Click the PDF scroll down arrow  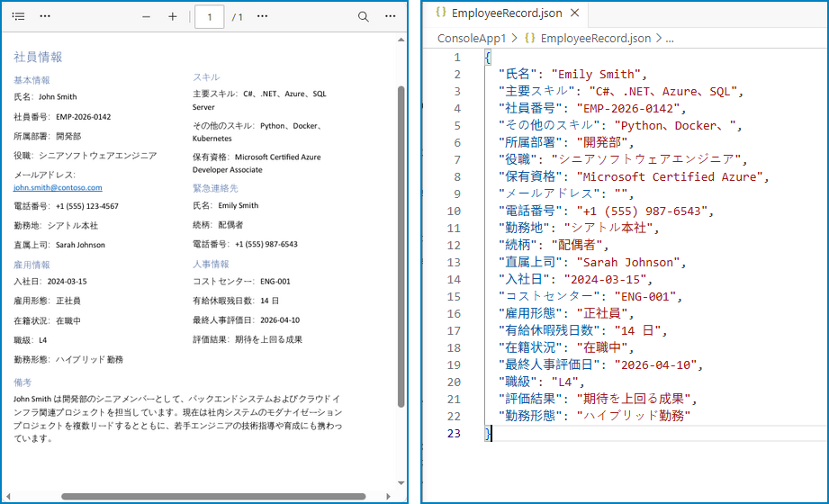[x=401, y=482]
